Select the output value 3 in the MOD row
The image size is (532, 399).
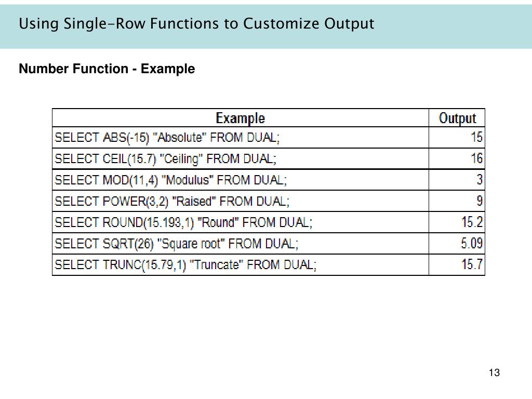pos(480,179)
